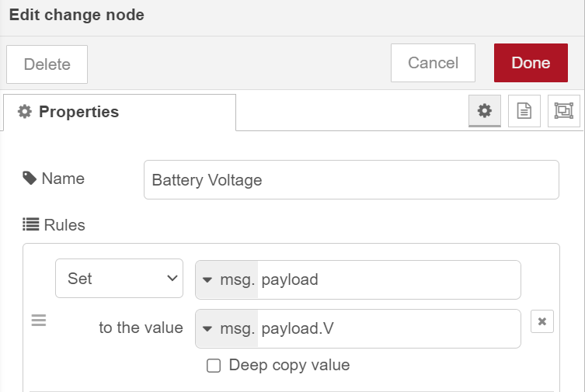Click the gear icon in the Properties tab

coord(25,112)
